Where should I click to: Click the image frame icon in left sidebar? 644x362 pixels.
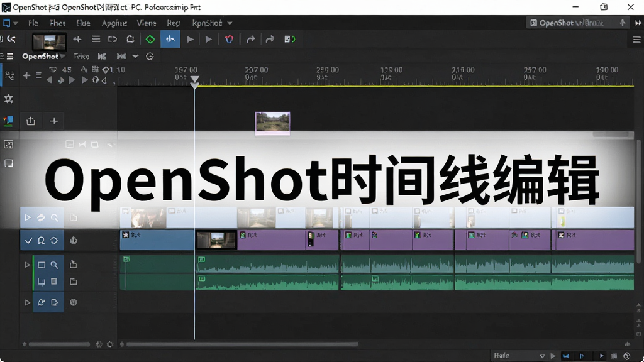[x=8, y=144]
